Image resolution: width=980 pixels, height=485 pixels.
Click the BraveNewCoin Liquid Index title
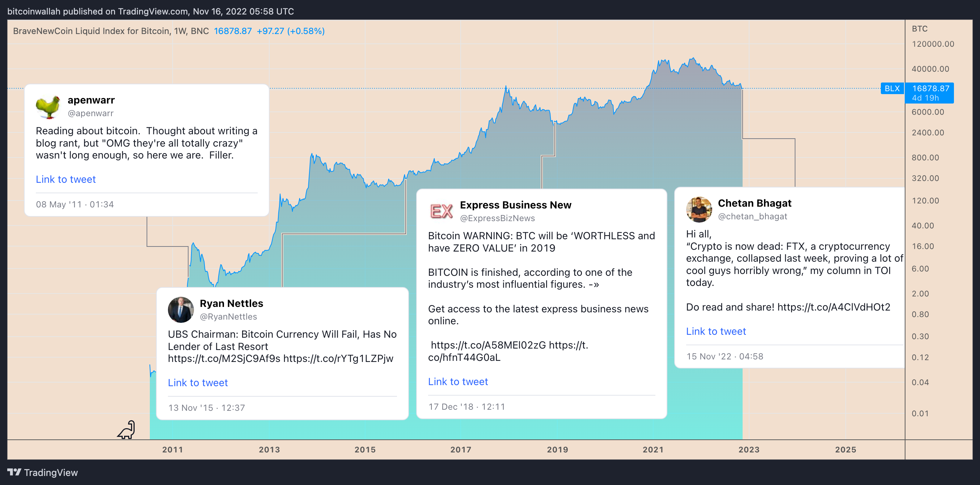click(x=111, y=31)
